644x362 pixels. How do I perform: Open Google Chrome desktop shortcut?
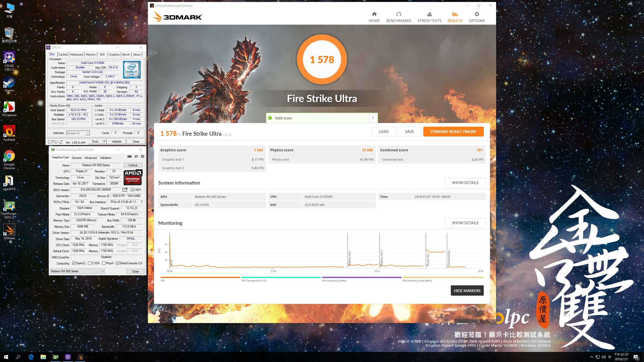[x=9, y=160]
